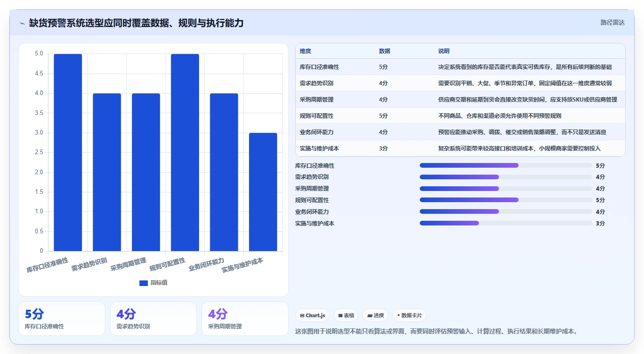Click the 数据卡片 tag chip
This screenshot has width=644, height=354.
409,315
